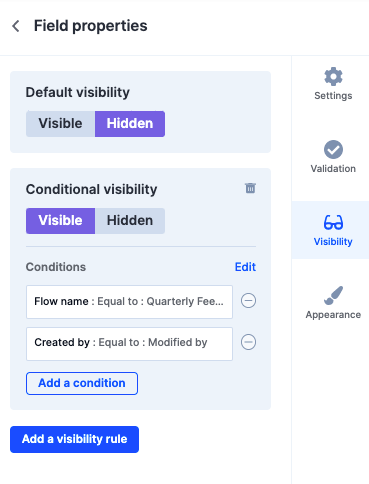Set conditional visibility to Hidden
This screenshot has width=369, height=484.
click(130, 221)
